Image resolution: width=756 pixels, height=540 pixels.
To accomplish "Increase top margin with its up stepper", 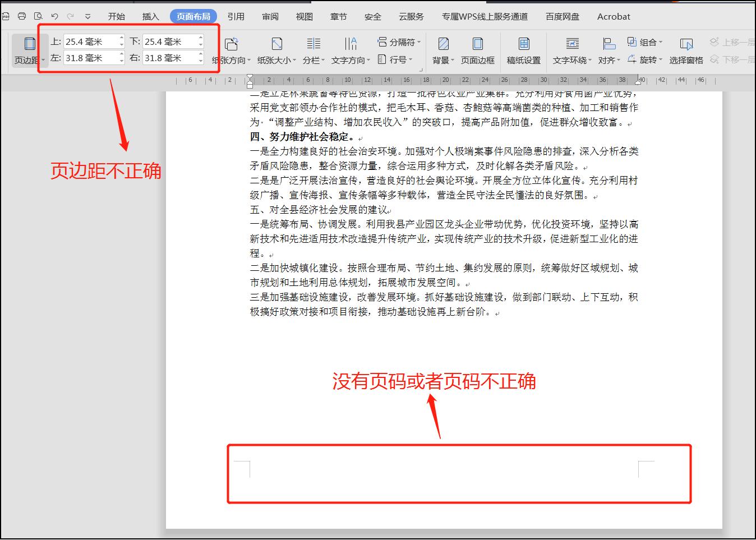I will coord(121,38).
